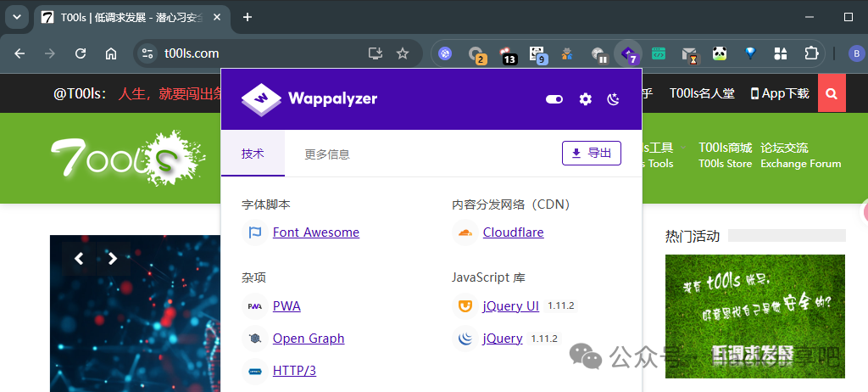Viewport: 868px width, 392px height.
Task: Select the T00ls browser tab
Action: point(133,17)
